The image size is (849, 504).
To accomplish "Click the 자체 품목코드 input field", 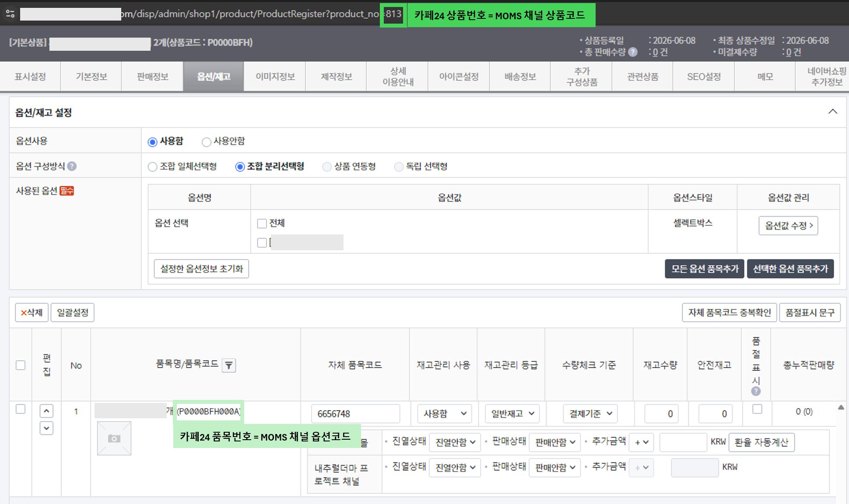I will 356,413.
